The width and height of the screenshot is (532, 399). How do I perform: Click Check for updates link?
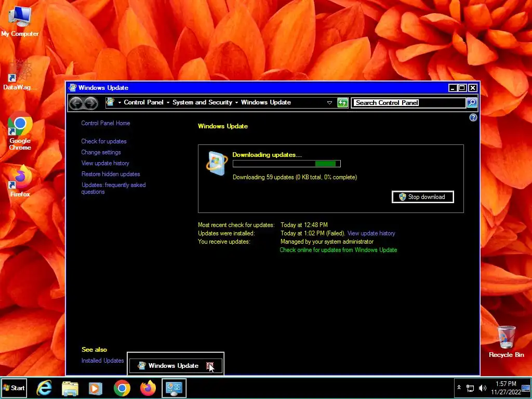[104, 141]
